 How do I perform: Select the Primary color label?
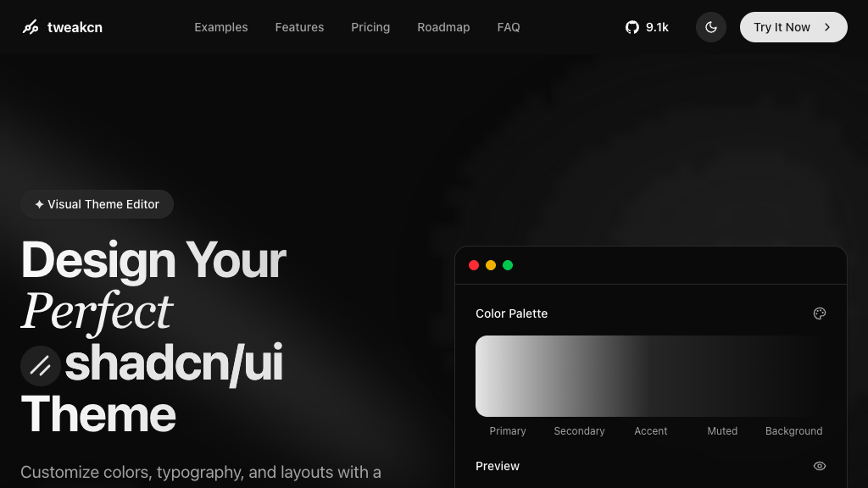(508, 431)
